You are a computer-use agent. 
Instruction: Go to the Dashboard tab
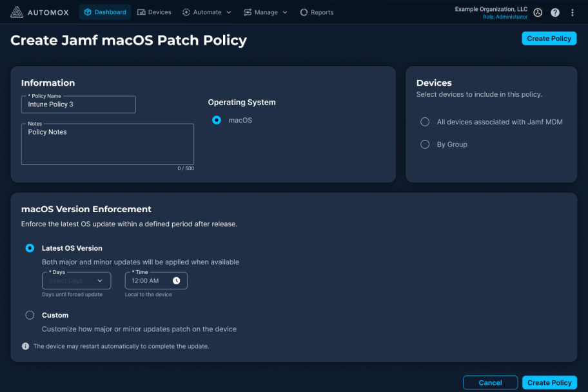coord(105,12)
